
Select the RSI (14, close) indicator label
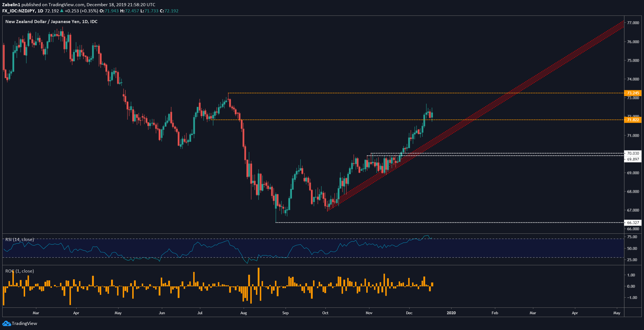[x=19, y=240]
